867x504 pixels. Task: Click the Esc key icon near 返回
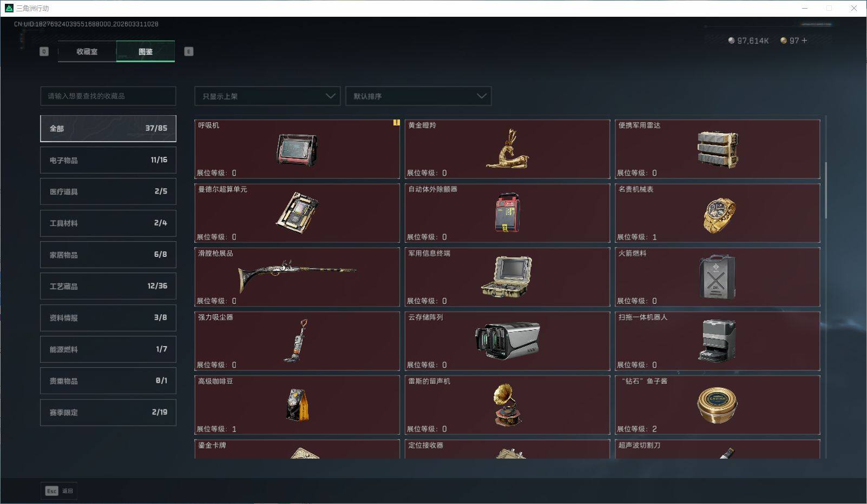[x=51, y=491]
